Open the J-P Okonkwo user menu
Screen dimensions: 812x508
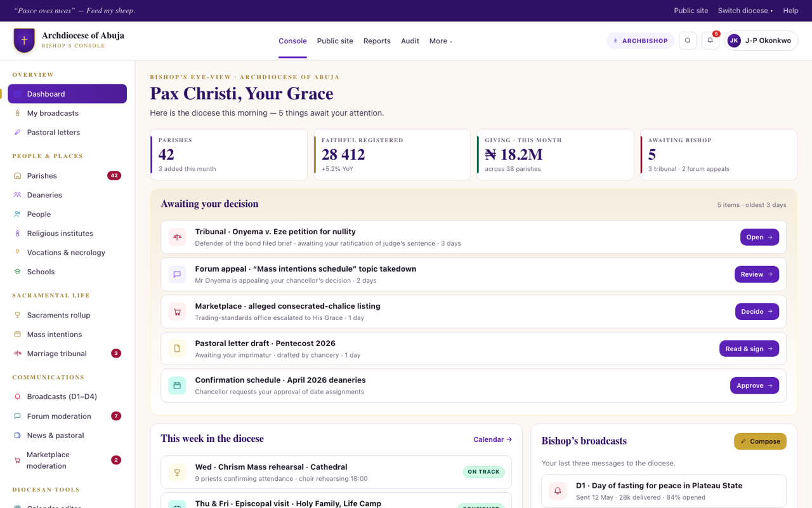click(761, 41)
